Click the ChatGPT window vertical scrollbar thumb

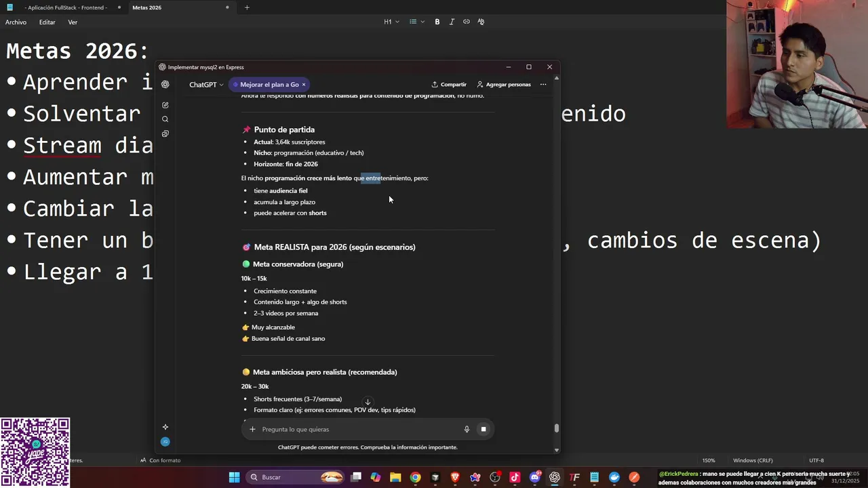pyautogui.click(x=557, y=428)
